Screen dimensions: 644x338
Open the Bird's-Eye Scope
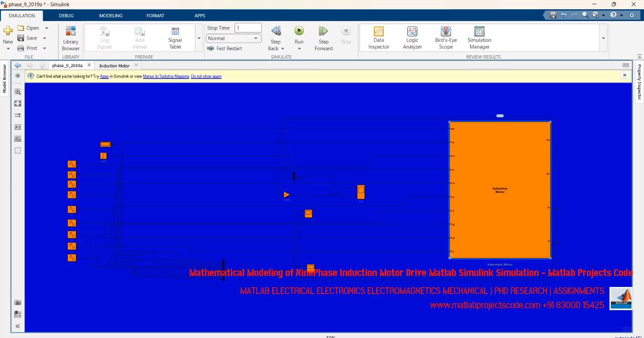coord(445,37)
